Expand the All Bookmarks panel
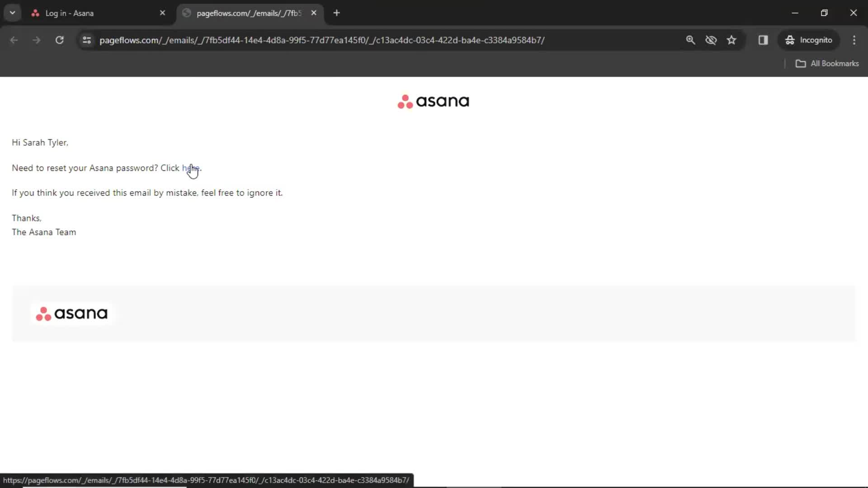Screen dimensions: 868x488 [x=828, y=63]
